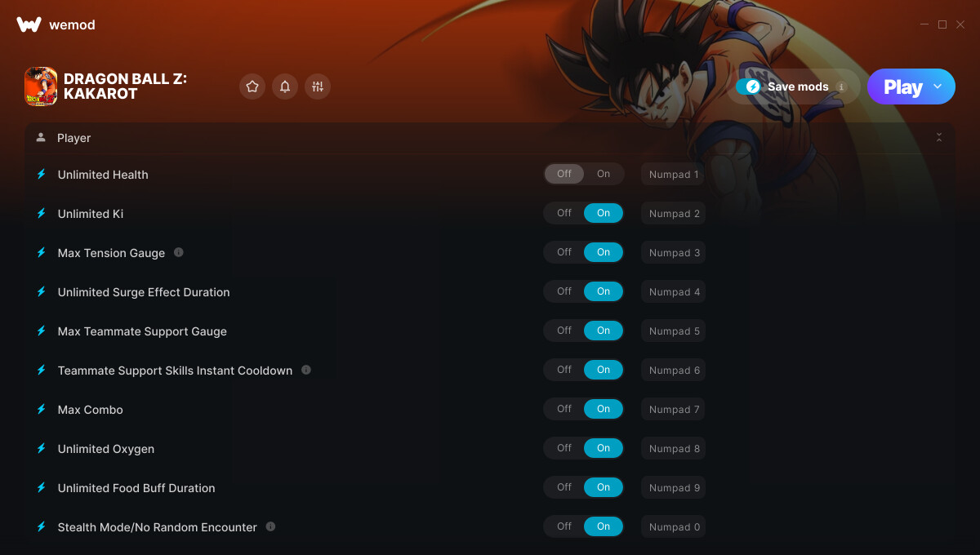Open notifications with the bell icon
Viewport: 980px width, 555px height.
285,87
